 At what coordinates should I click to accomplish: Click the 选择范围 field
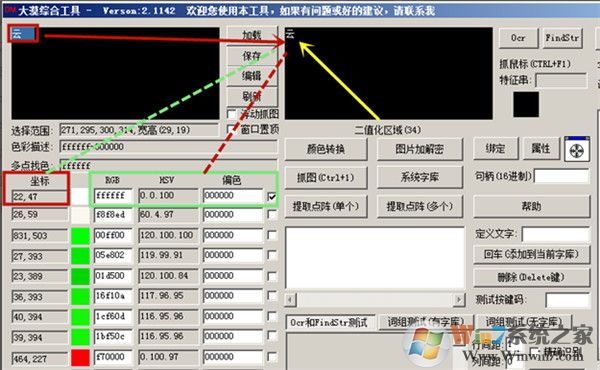click(x=139, y=130)
